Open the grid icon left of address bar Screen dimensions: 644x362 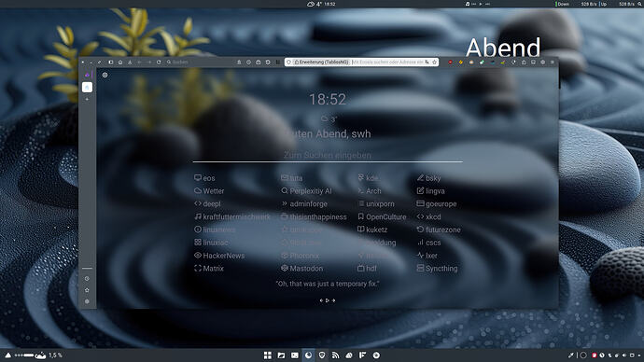pos(277,62)
